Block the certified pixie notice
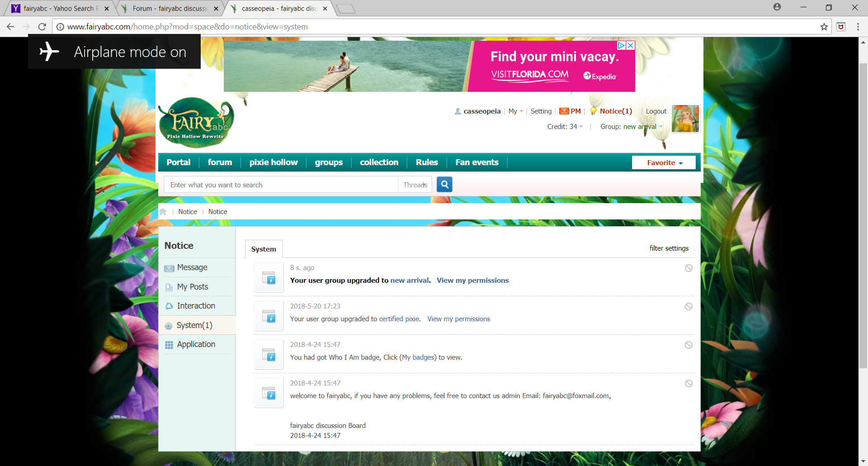Image resolution: width=868 pixels, height=466 pixels. (x=689, y=307)
